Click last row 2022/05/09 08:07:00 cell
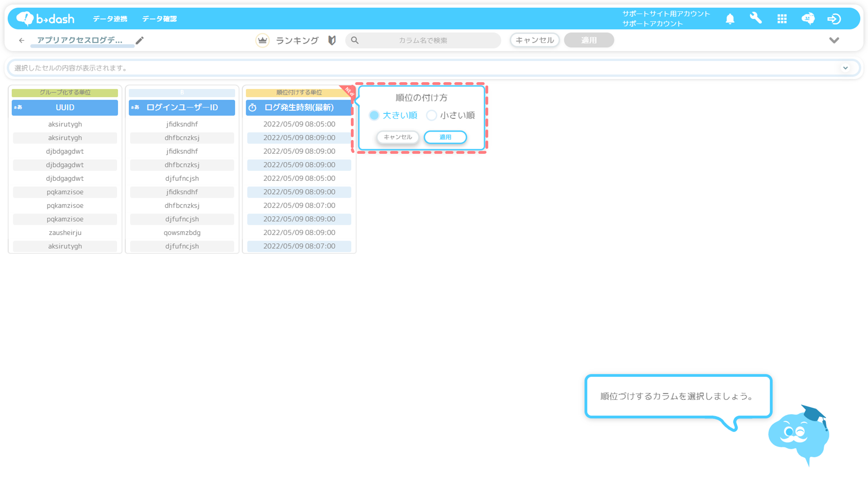 [299, 247]
